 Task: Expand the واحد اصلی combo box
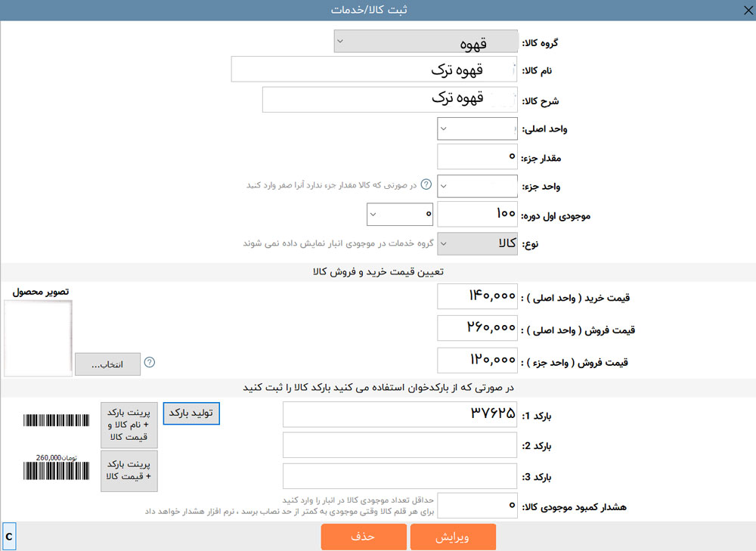point(477,128)
